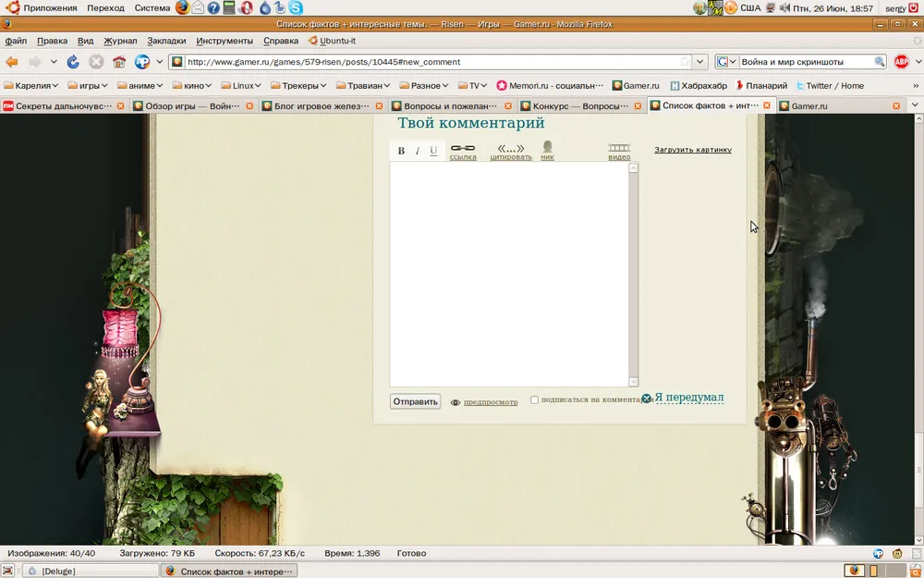Screen dimensions: 924x578
Task: Open the Трекеры bookmarks folder dropdown
Action: [305, 85]
